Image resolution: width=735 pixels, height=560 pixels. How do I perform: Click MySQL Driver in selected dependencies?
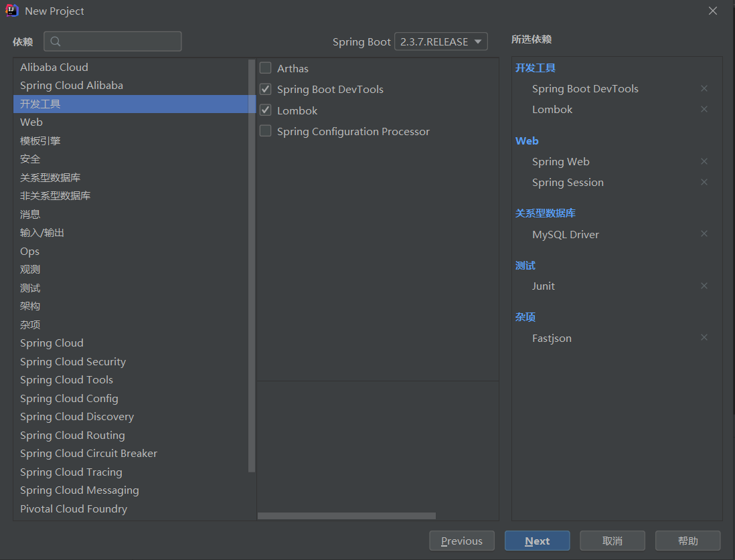coord(566,234)
